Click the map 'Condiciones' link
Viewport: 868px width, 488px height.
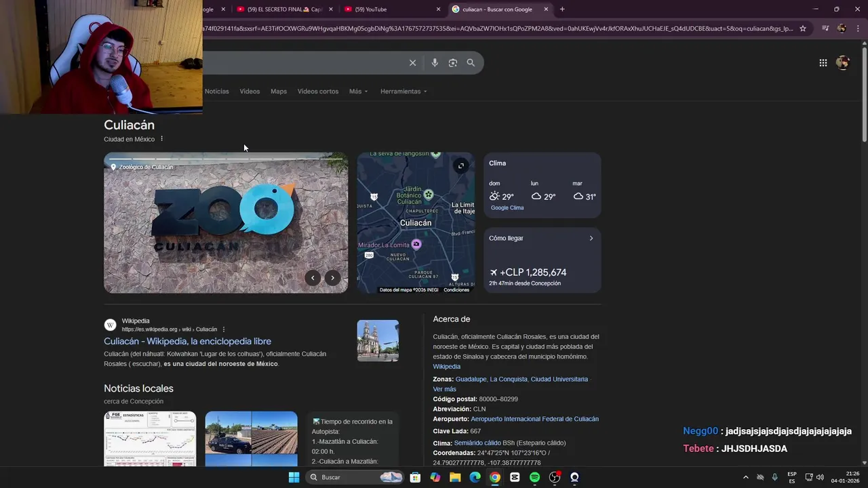(456, 290)
